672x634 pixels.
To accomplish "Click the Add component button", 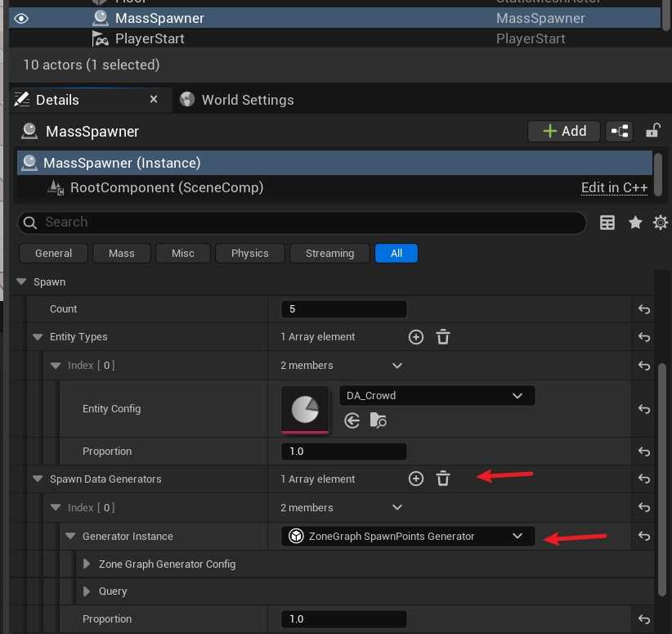I will click(x=564, y=131).
